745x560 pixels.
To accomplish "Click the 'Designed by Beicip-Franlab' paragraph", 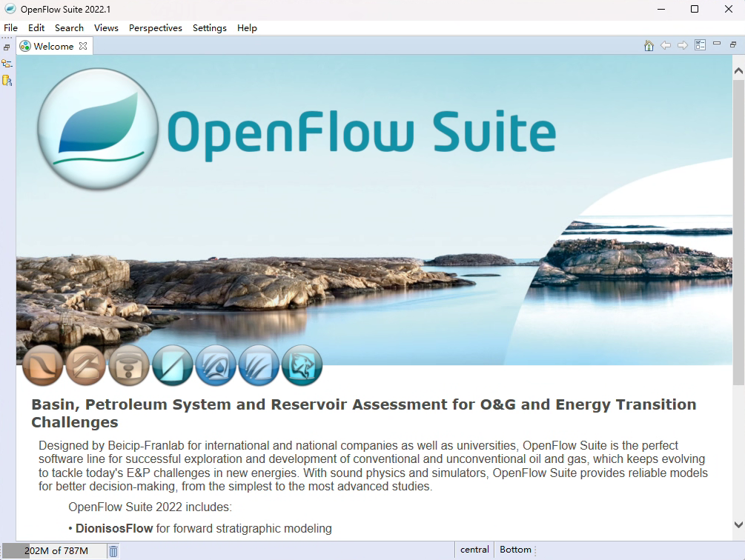I will (373, 466).
